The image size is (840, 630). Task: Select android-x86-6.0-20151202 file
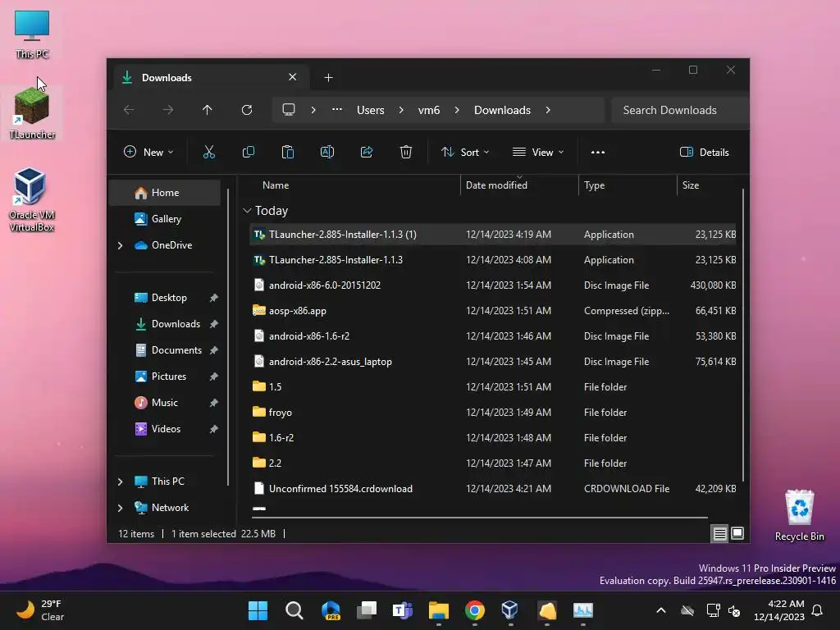coord(493,285)
